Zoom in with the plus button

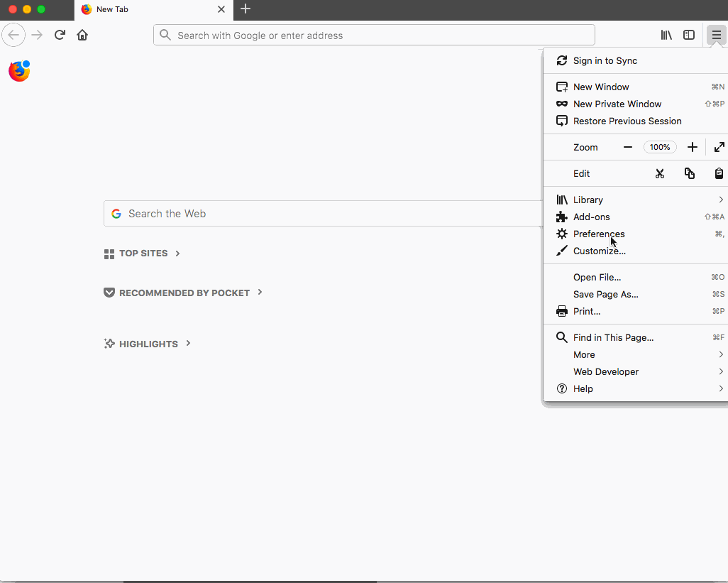pos(693,147)
